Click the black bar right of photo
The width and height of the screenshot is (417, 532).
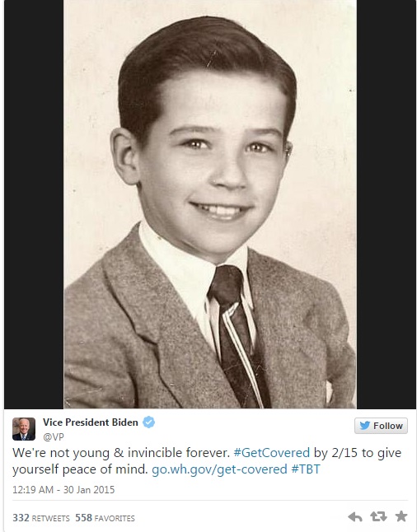pos(387,204)
